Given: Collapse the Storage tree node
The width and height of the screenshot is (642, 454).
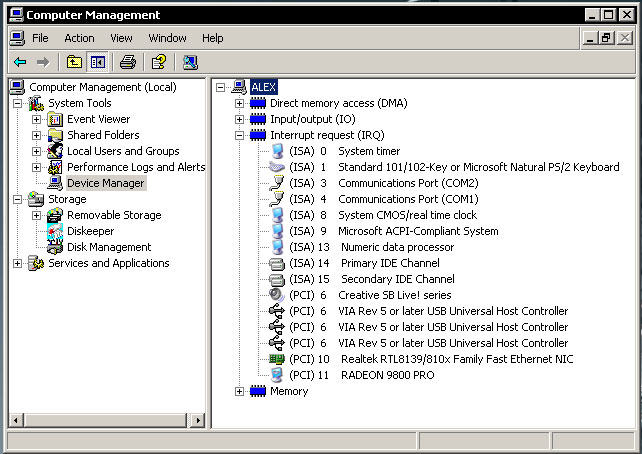Looking at the screenshot, I should click(x=18, y=199).
